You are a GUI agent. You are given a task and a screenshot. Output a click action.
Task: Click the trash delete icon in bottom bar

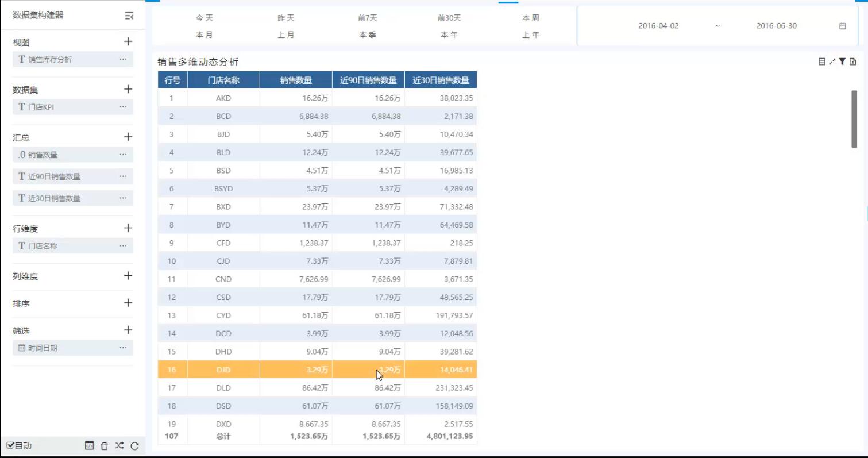[104, 446]
